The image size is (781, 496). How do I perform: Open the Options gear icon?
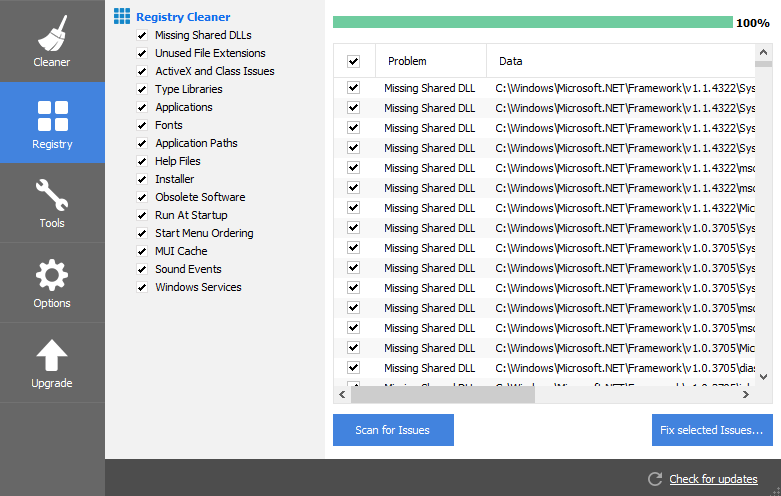(52, 275)
